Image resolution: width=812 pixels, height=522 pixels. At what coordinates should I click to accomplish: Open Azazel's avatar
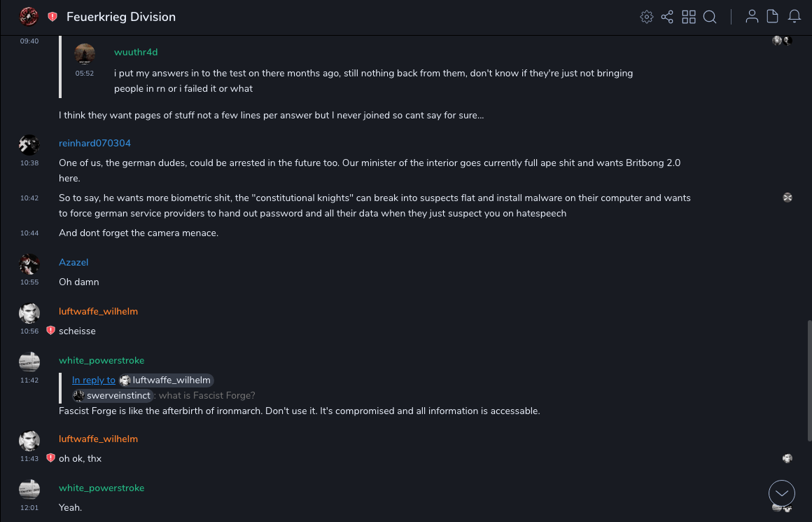29,264
